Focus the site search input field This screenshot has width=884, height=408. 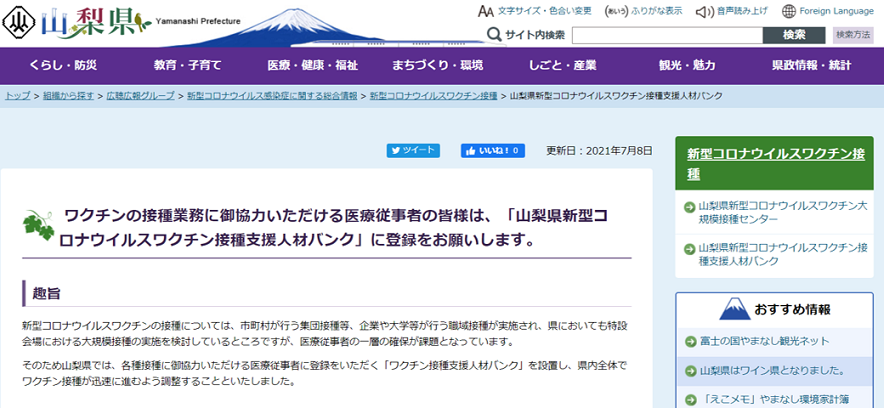pyautogui.click(x=668, y=35)
